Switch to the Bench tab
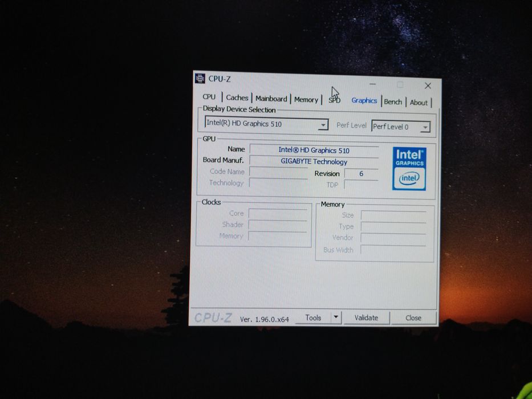Image resolution: width=532 pixels, height=399 pixels. click(x=393, y=102)
